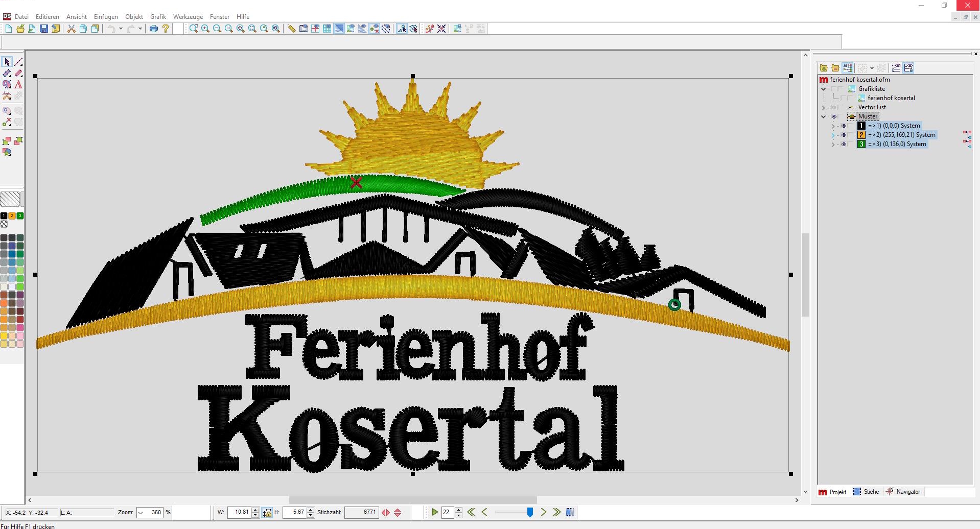Toggle the width-height proportion lock icon
The height and width of the screenshot is (529, 980).
tap(267, 512)
